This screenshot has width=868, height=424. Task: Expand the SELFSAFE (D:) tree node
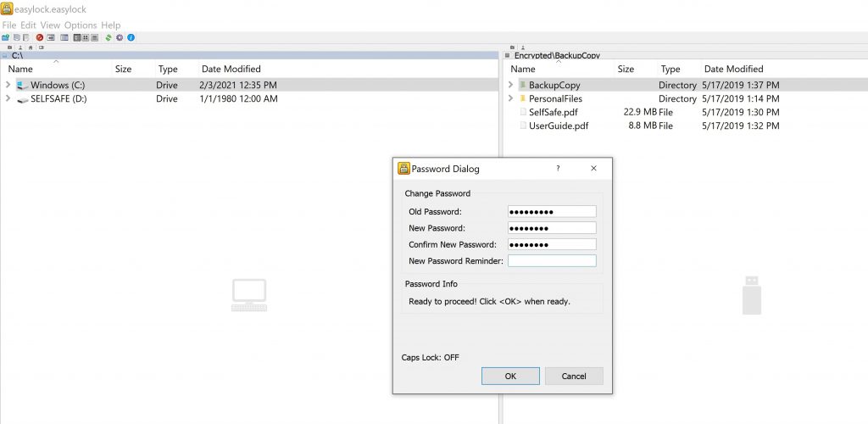(x=8, y=98)
